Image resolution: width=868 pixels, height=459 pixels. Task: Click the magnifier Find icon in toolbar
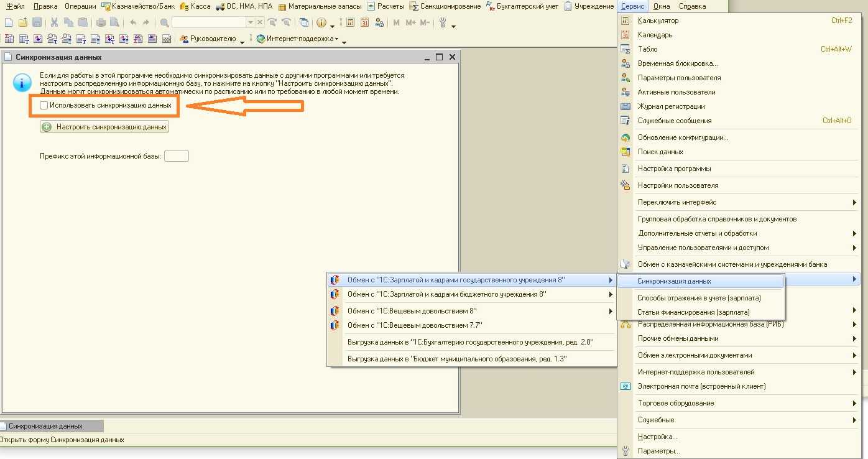(164, 22)
